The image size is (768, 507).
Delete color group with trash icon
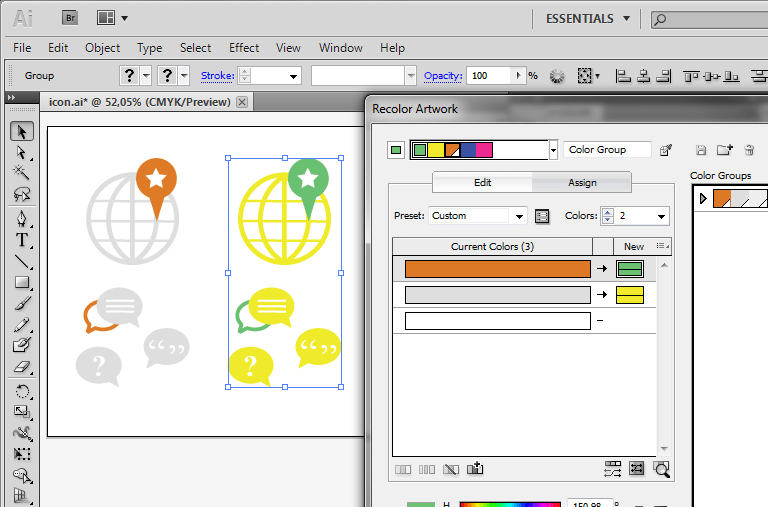(x=749, y=150)
